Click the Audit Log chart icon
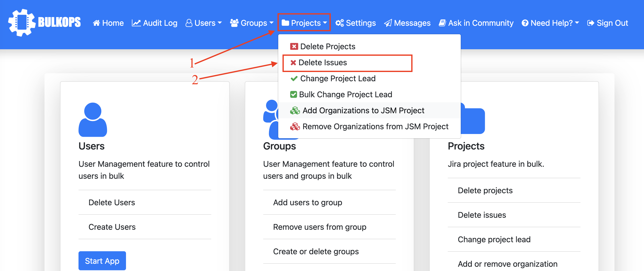The width and height of the screenshot is (644, 271). tap(136, 23)
